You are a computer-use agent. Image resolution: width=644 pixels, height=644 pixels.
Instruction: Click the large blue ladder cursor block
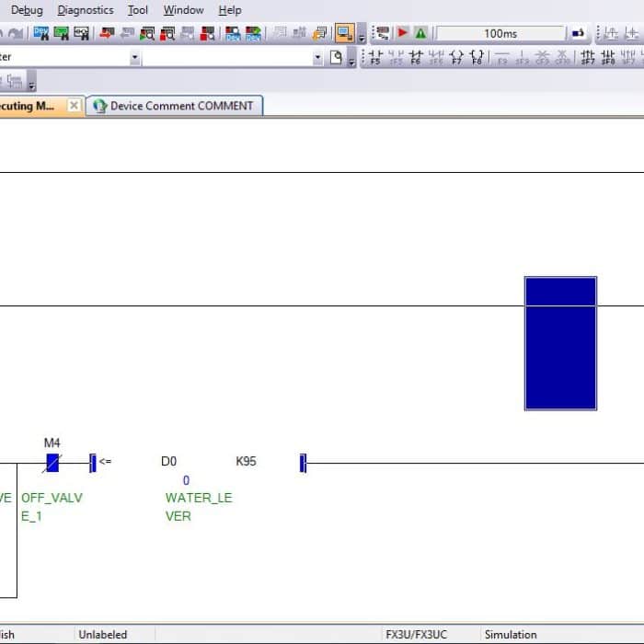(560, 343)
